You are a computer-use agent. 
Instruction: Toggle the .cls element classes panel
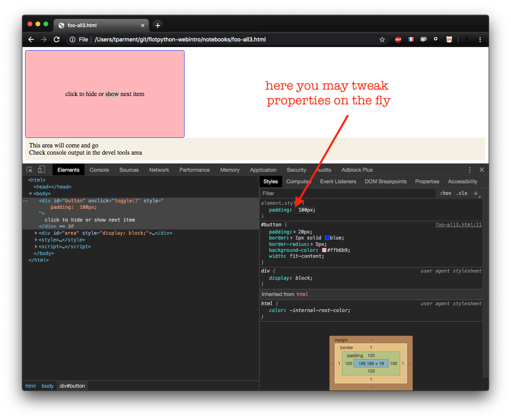pyautogui.click(x=462, y=193)
